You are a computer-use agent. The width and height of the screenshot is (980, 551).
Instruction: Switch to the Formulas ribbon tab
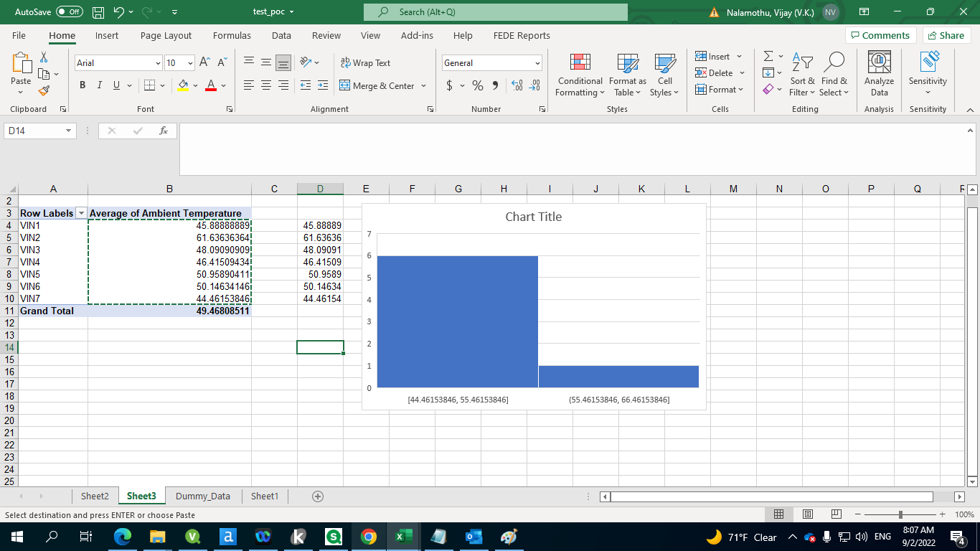click(232, 35)
